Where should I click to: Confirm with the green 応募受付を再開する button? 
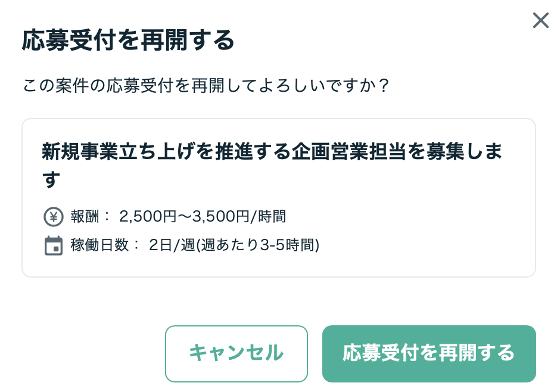429,353
